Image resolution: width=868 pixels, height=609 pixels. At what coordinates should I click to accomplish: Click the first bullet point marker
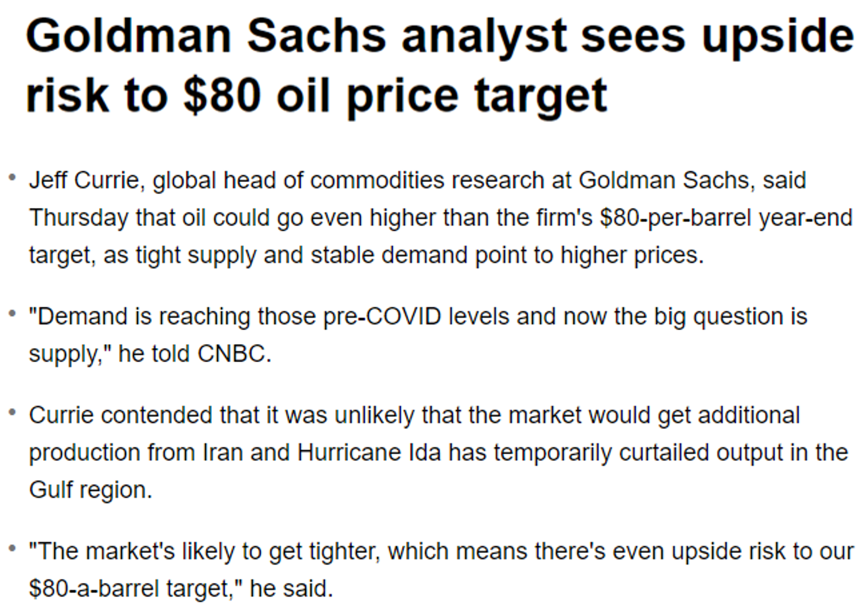tap(12, 177)
